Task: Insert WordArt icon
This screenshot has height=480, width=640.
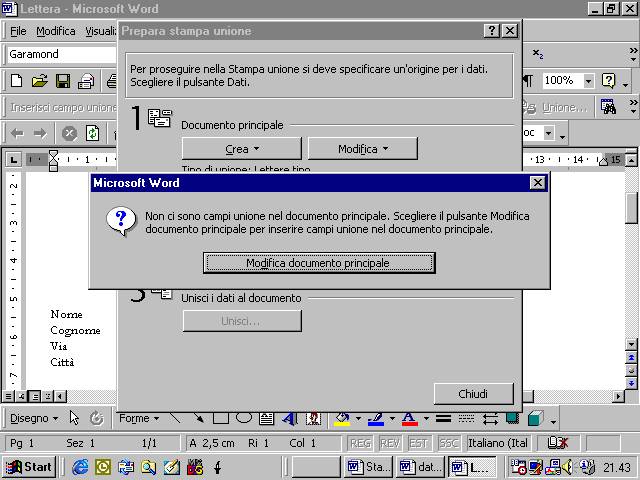Action: pyautogui.click(x=290, y=418)
